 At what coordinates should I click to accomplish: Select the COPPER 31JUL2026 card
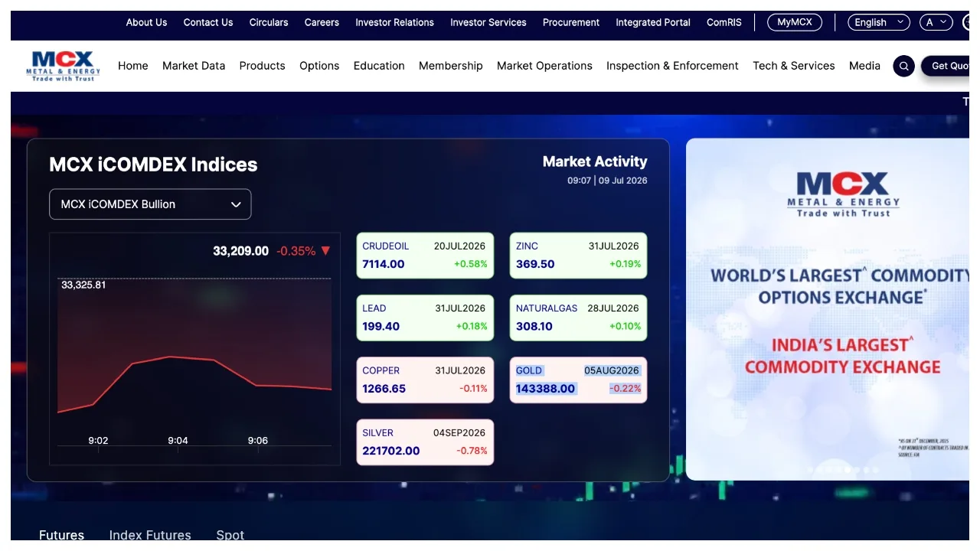pos(425,380)
